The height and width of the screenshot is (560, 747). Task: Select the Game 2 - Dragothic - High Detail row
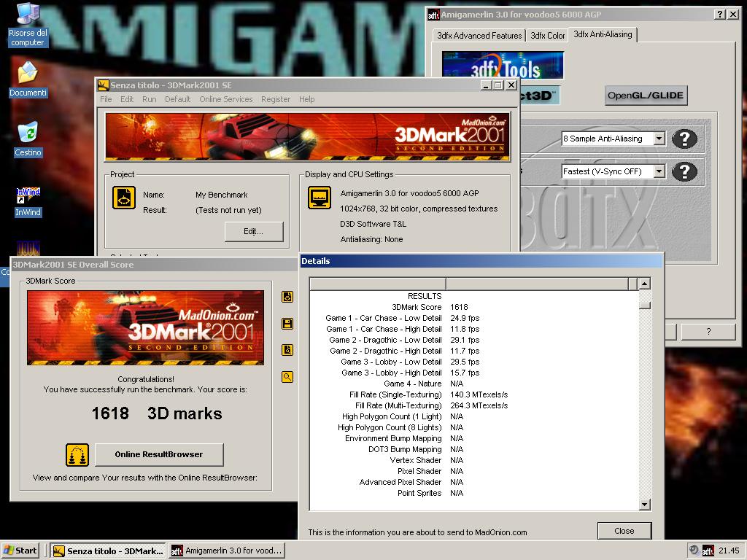[x=474, y=351]
